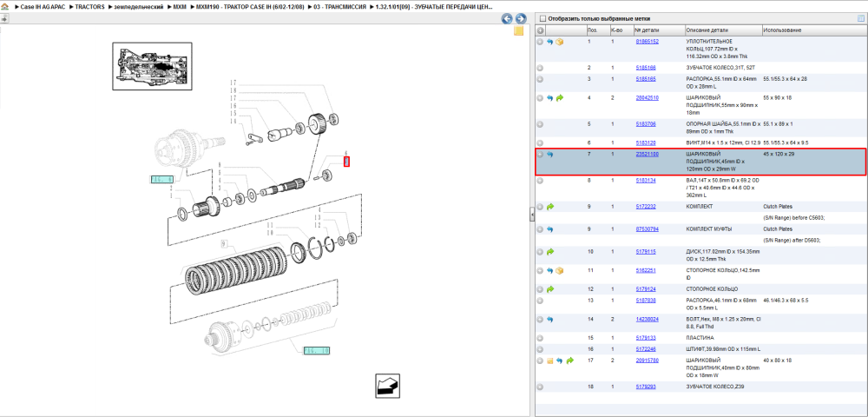868x417 pixels.
Task: Click 'ЗУБЧАТОЕ КОЛЕСО,31T, 52T' description
Action: click(x=720, y=68)
